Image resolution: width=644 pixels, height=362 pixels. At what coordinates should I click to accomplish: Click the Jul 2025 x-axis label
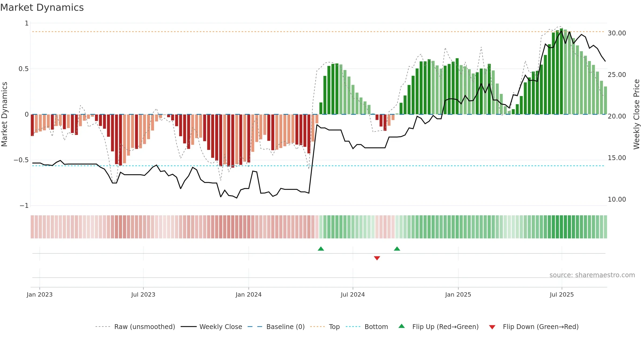pos(562,294)
